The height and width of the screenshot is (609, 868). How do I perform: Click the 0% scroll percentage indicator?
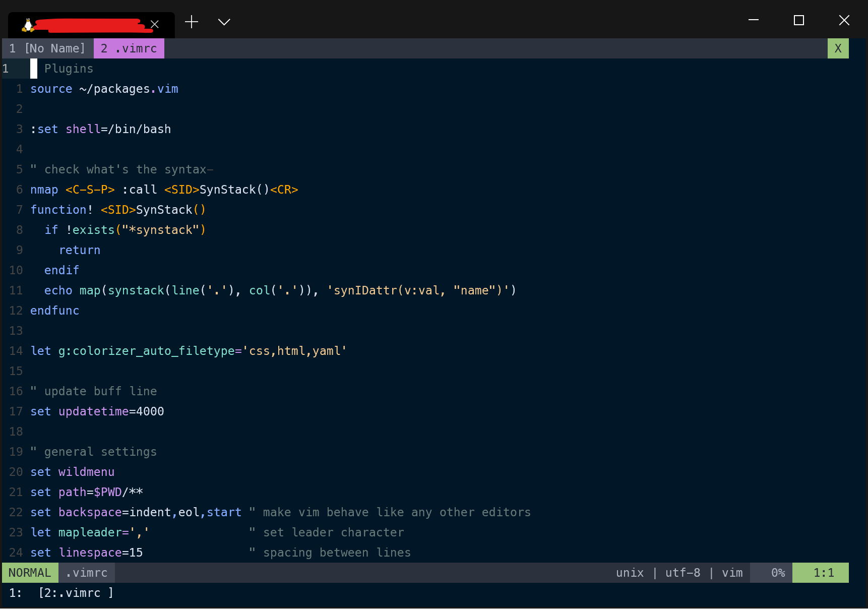coord(771,573)
